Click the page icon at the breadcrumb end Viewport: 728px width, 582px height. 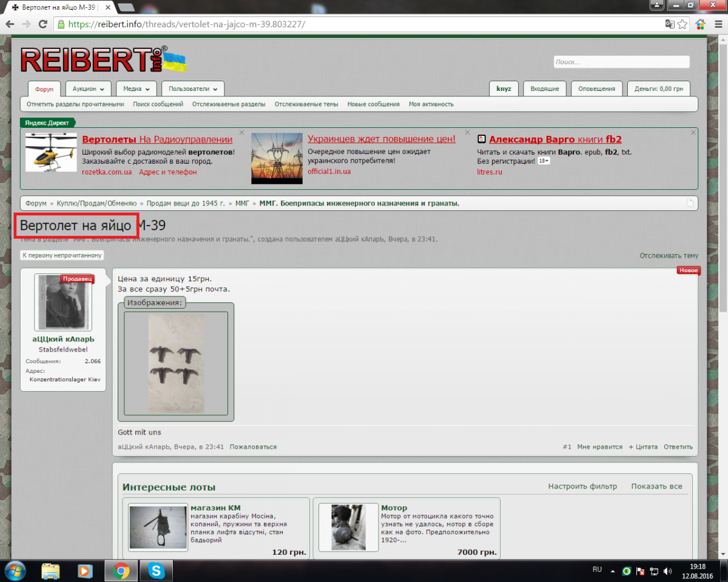(690, 203)
